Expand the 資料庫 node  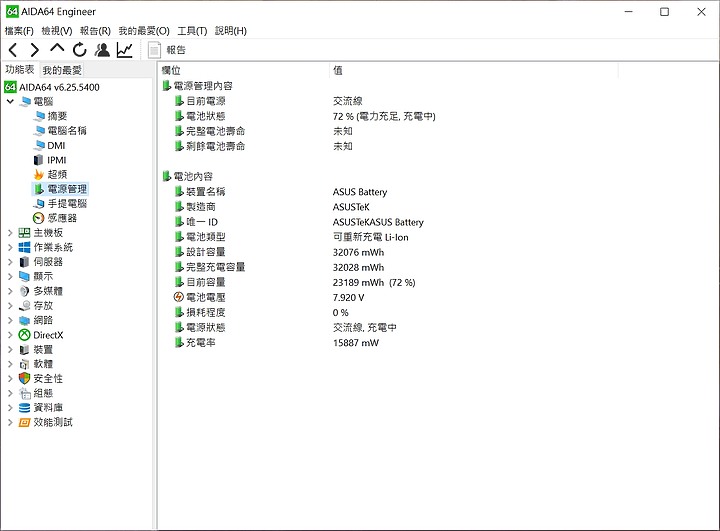(10, 407)
